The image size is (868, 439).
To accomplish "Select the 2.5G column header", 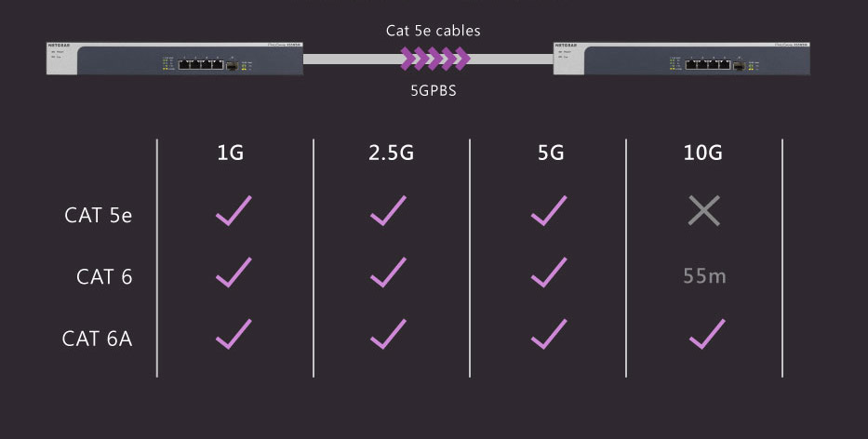I will coord(391,153).
